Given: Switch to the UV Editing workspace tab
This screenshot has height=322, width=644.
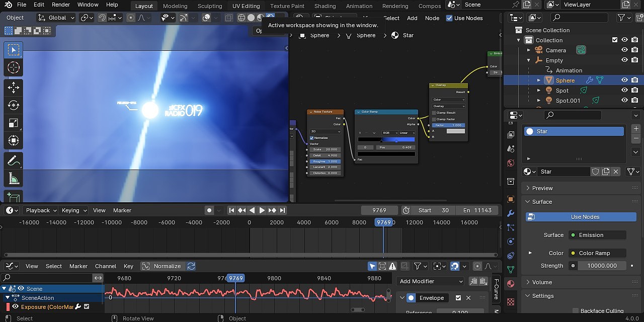Looking at the screenshot, I should pyautogui.click(x=246, y=6).
